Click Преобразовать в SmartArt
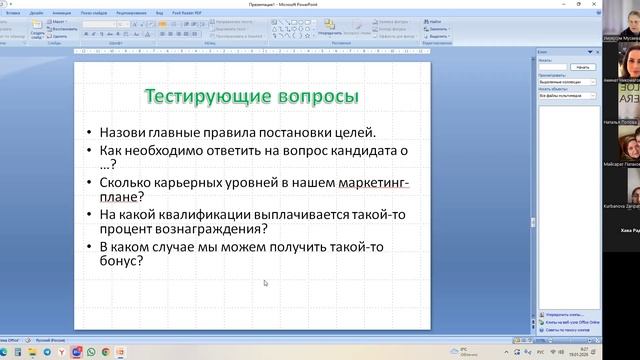 (237, 36)
